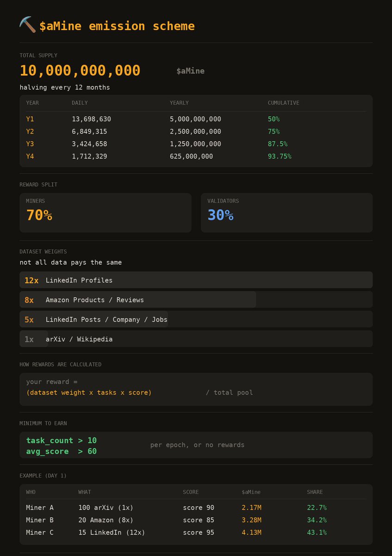
Task: Click yearly value 625,000,000
Action: point(192,157)
